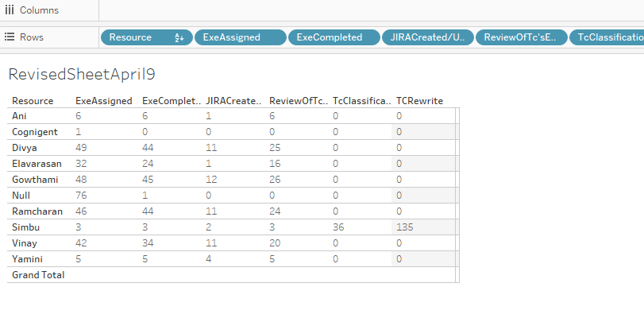644x318 pixels.
Task: Click the ReviewOfTc.. column header
Action: pos(299,101)
